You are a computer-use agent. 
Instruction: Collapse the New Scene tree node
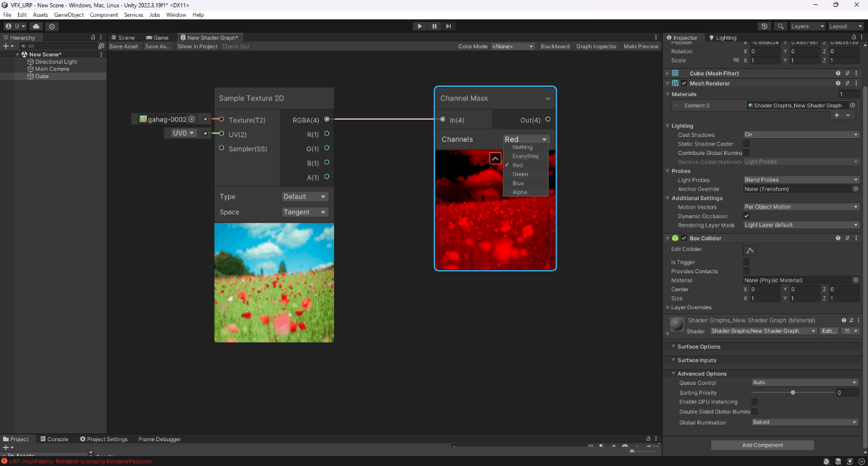(x=18, y=55)
